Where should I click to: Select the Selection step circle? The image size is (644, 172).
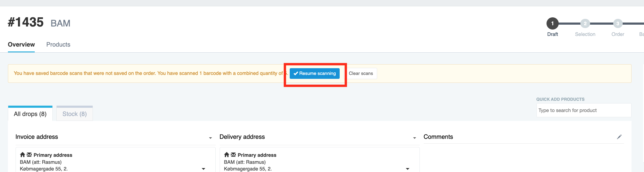coord(585,23)
